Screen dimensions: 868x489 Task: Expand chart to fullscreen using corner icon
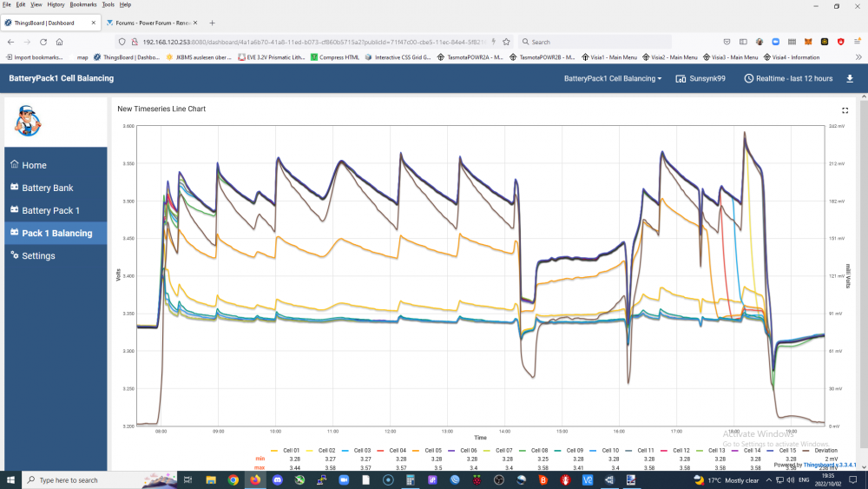845,110
